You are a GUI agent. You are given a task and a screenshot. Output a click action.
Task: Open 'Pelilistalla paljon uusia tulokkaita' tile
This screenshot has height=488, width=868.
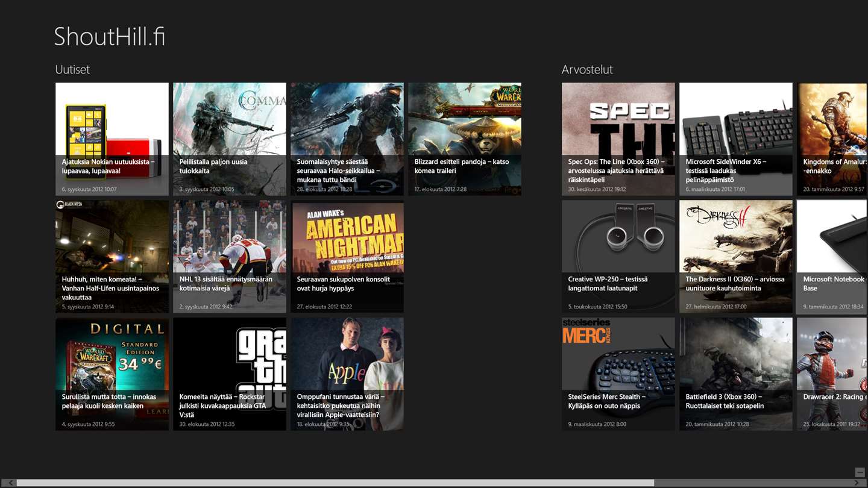click(230, 139)
